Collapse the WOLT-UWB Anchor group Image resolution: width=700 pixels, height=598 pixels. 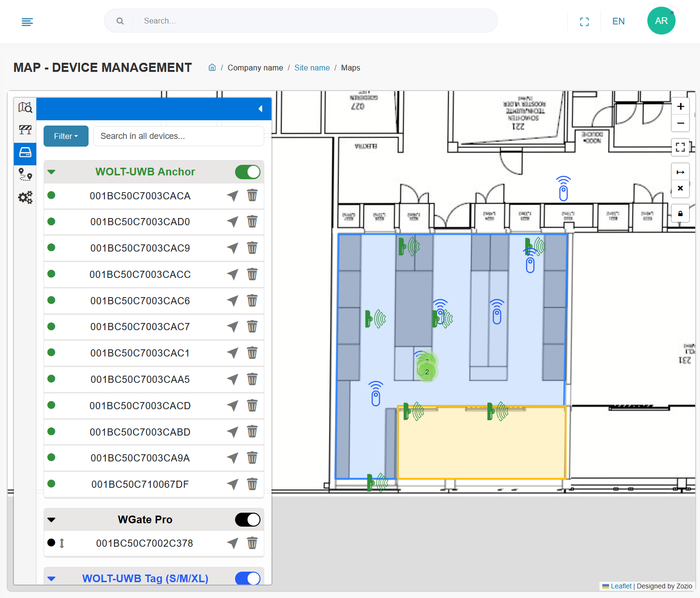52,172
